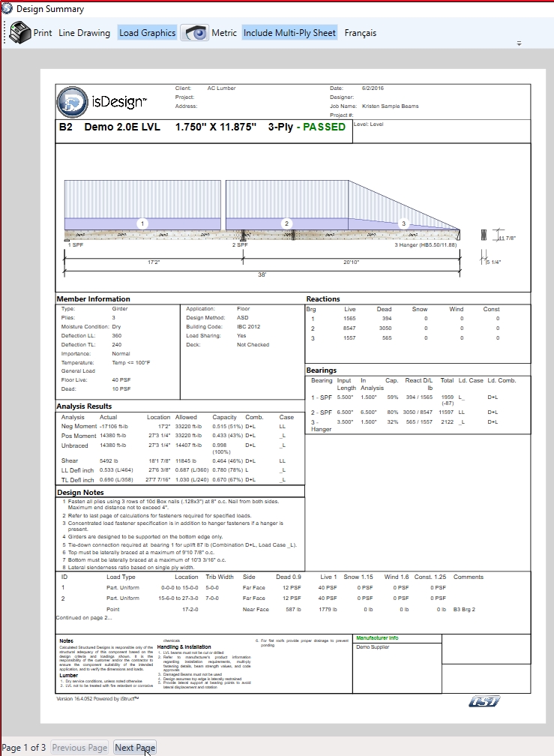Click load marker 2 on the beam diagram

[x=286, y=223]
